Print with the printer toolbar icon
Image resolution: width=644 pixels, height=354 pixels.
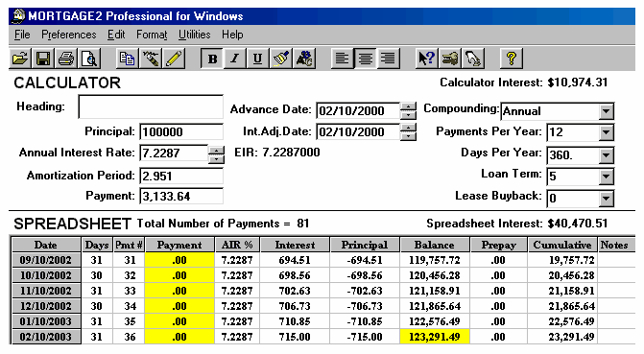pyautogui.click(x=65, y=59)
